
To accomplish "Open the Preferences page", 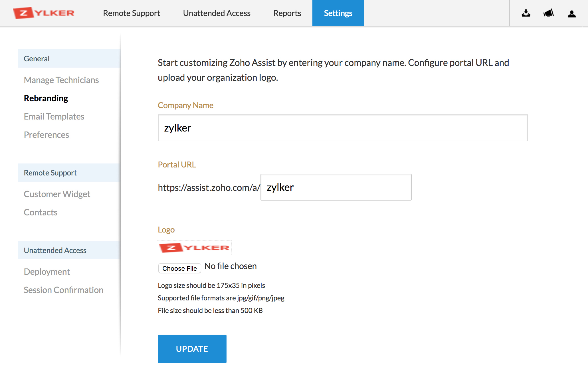I will 47,135.
